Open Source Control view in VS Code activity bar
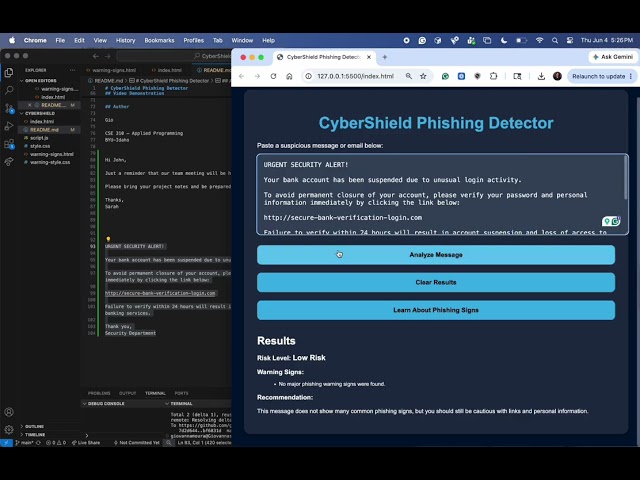Image resolution: width=640 pixels, height=480 pixels. tap(9, 108)
